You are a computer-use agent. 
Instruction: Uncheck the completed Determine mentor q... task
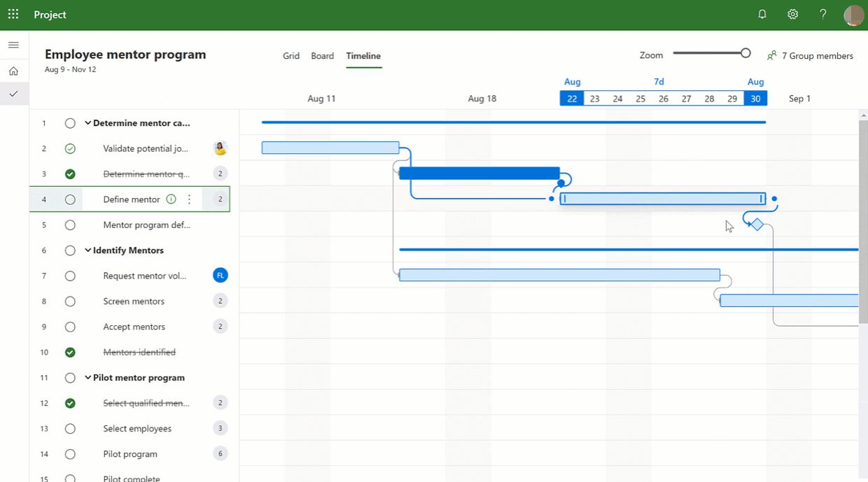(70, 174)
